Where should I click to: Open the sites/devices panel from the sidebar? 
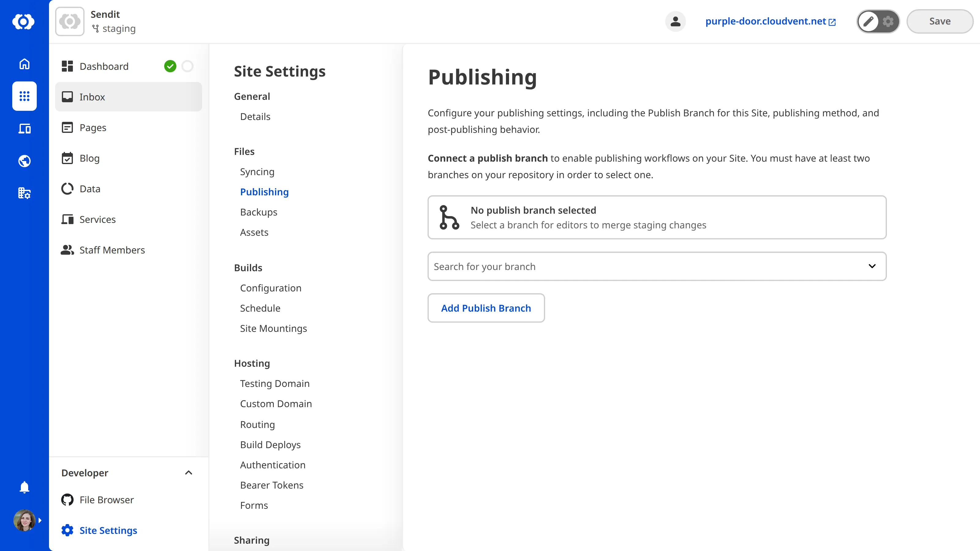24,129
